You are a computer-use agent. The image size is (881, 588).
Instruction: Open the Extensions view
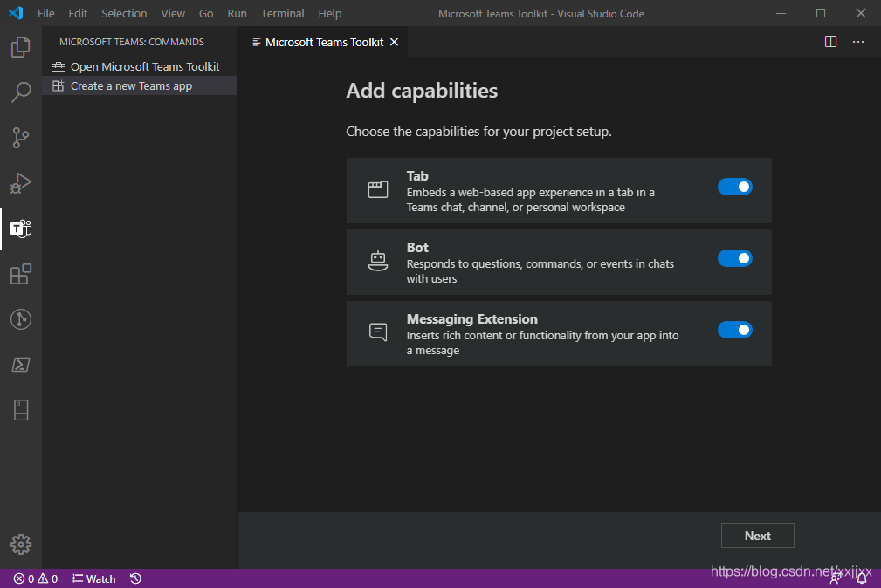(x=21, y=274)
